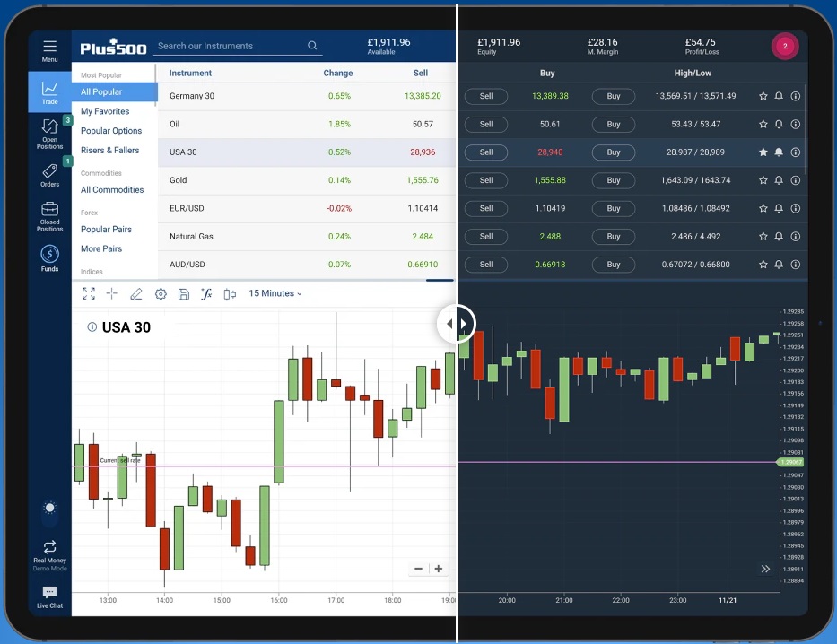Click the Change column header

[x=338, y=73]
